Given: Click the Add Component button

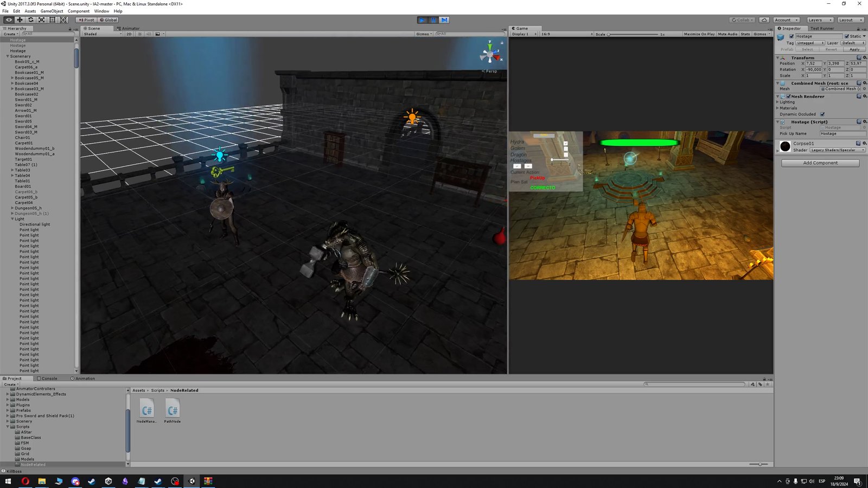Looking at the screenshot, I should (820, 163).
